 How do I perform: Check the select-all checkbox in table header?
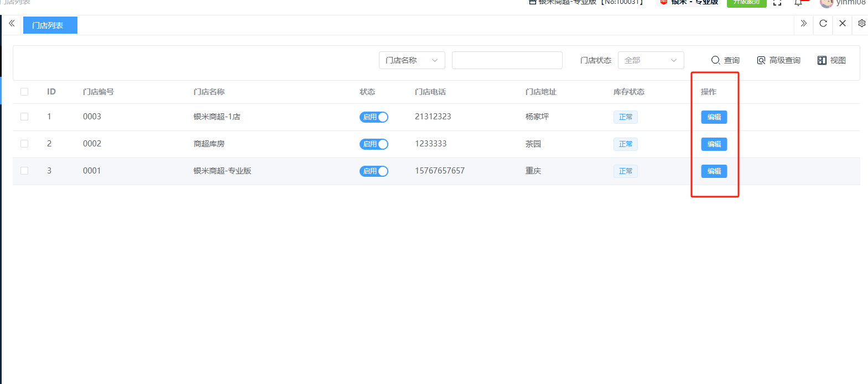tap(24, 92)
